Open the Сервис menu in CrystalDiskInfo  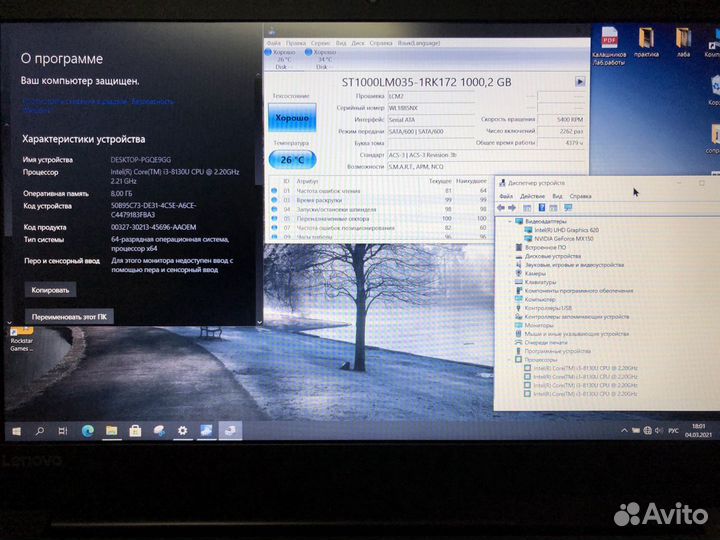(x=321, y=43)
